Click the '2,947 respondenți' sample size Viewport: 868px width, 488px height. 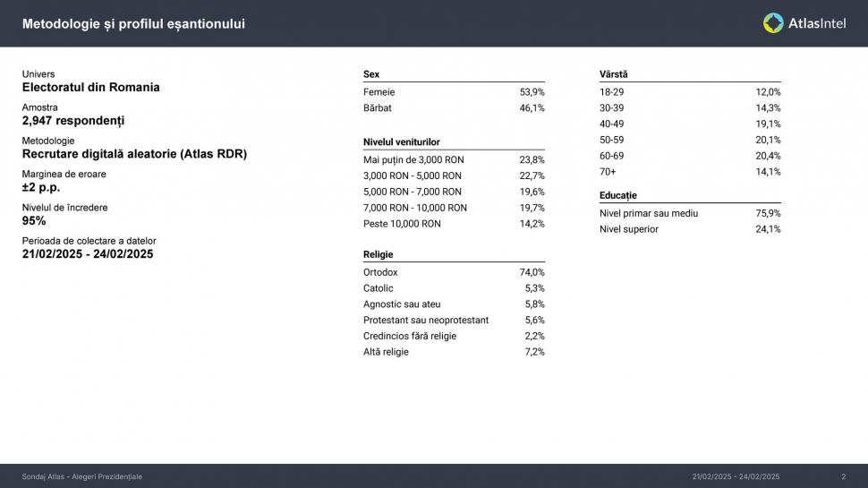click(73, 121)
